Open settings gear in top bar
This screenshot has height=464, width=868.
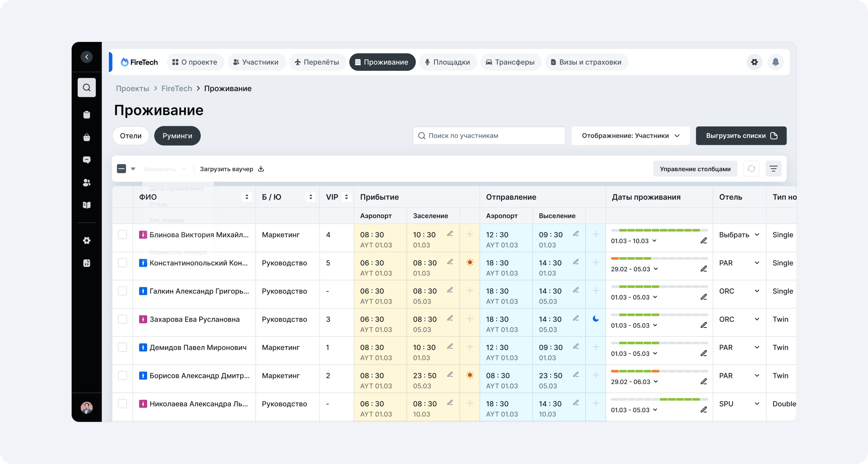(x=754, y=62)
